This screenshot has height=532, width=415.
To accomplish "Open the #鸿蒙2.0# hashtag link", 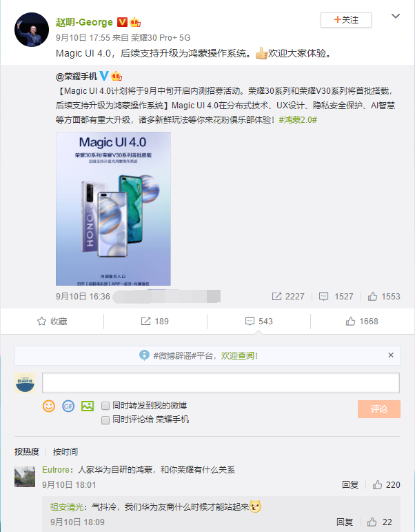I will 298,120.
